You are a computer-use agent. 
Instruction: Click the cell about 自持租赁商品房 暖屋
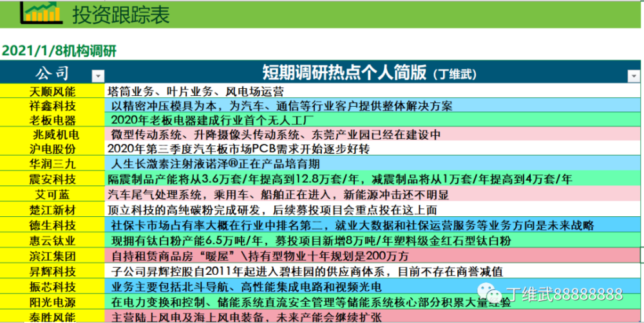tap(373, 255)
